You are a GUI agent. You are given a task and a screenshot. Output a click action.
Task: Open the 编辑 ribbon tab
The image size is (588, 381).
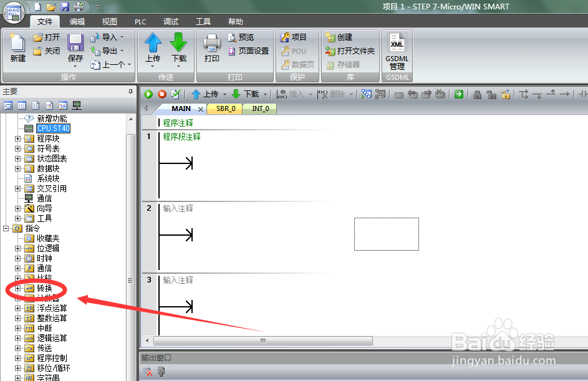[77, 22]
